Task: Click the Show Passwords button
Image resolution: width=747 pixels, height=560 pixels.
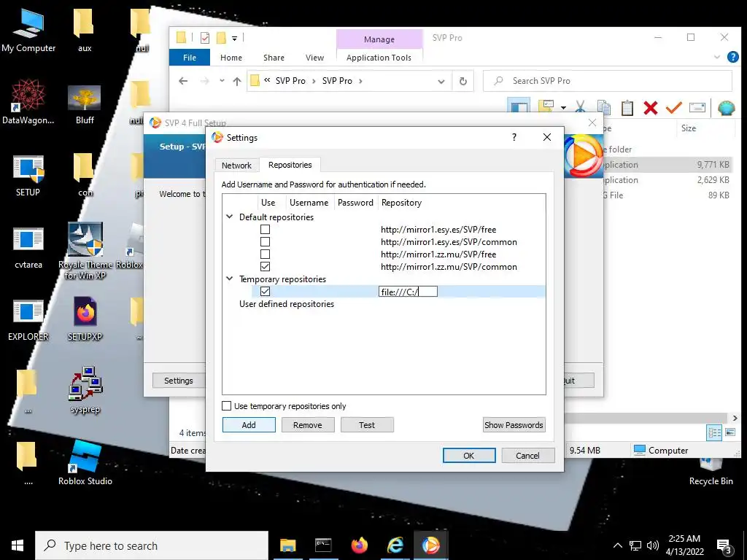Action: [x=514, y=425]
